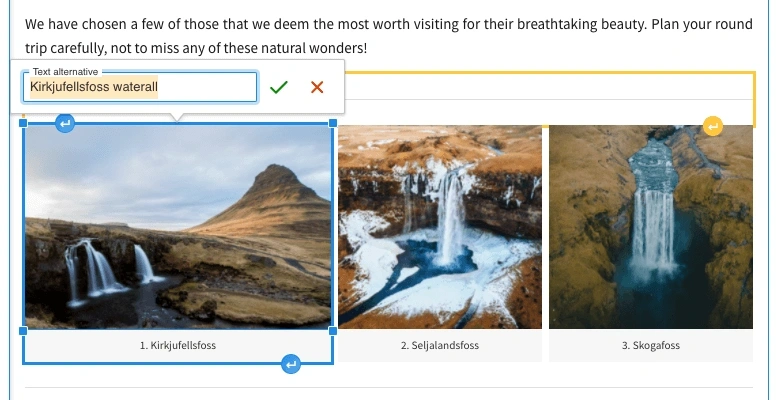This screenshot has height=400, width=779.
Task: Click bottom-left resize handle of selected image
Action: coord(24,330)
